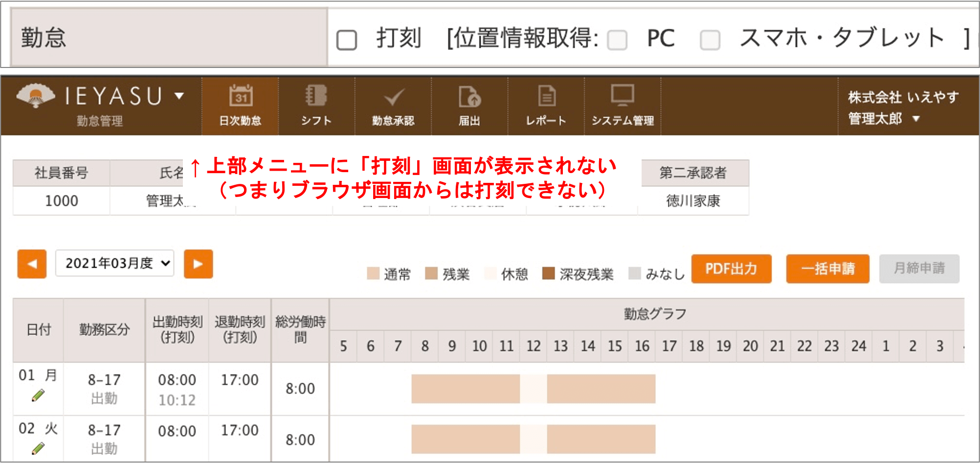Click the 01 月 break segment in graph
Screen dimensions: 980x463
click(534, 389)
